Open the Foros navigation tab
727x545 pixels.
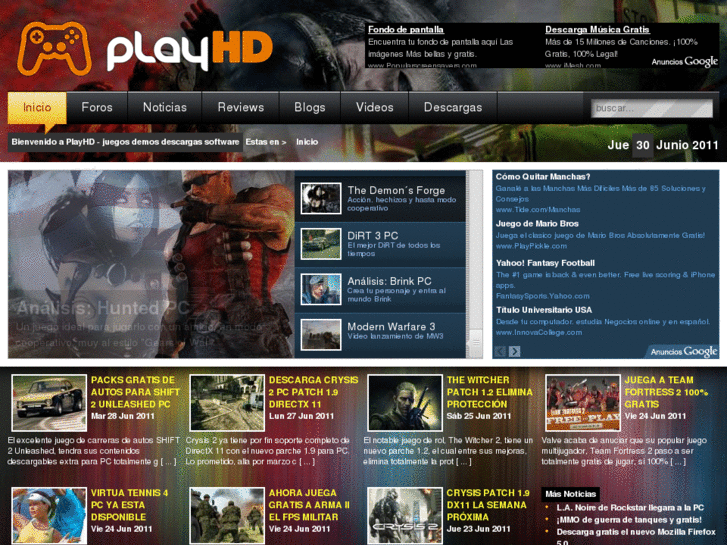tap(97, 108)
